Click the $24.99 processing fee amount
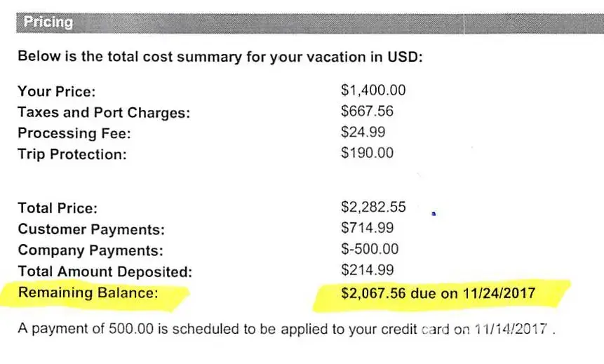604x364 pixels. click(x=363, y=132)
